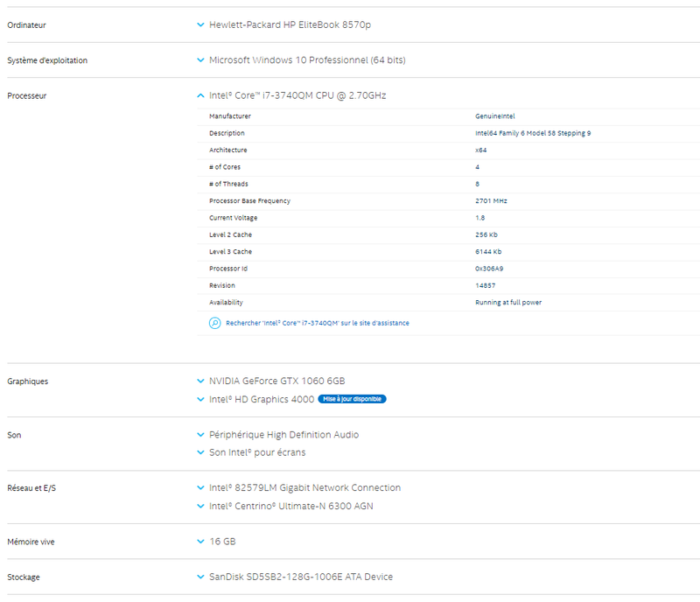
Task: Expand Microsoft Windows 10 Professionnel details
Action: click(200, 60)
